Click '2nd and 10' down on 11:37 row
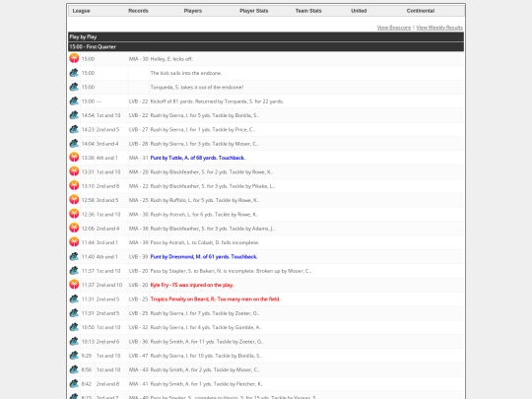The image size is (532, 399). tap(109, 285)
